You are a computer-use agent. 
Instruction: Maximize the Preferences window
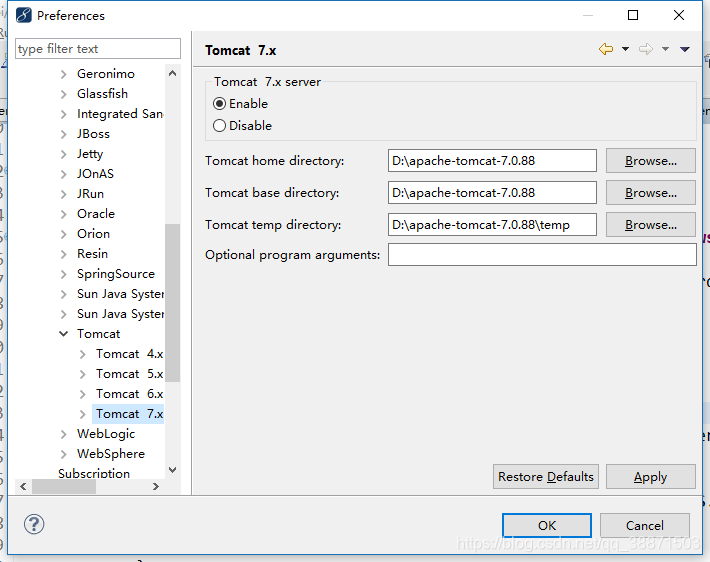click(x=633, y=15)
